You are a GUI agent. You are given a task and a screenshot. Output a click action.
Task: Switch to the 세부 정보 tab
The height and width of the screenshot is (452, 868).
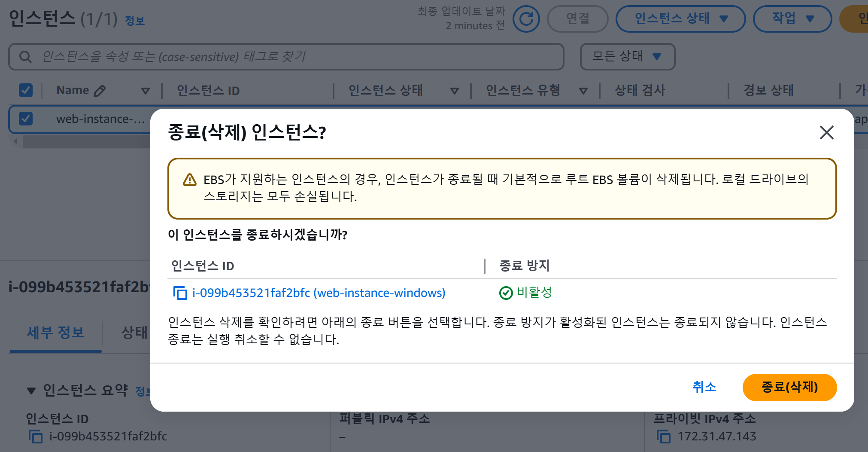click(x=56, y=333)
